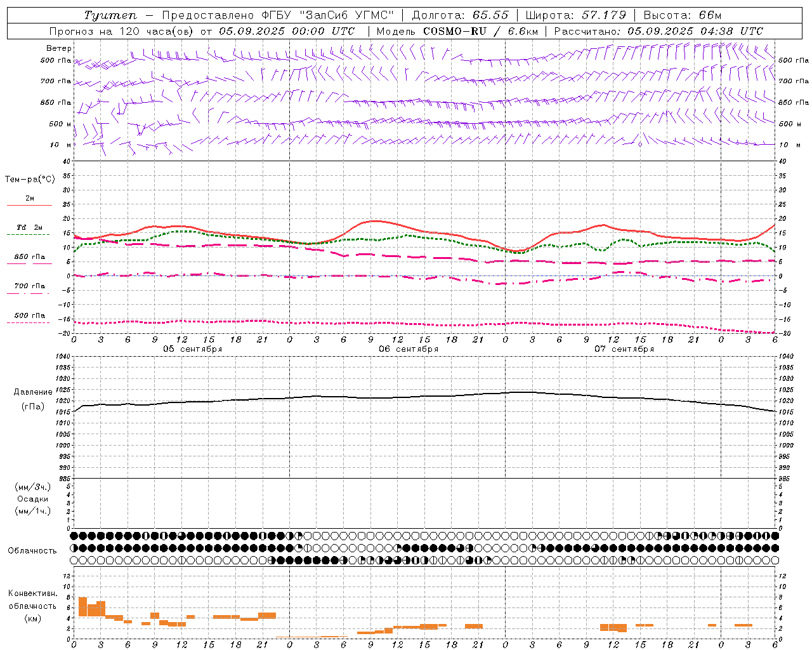This screenshot has width=812, height=650.
Task: Click the '700 гПа' temperature legend entry
Action: tap(29, 286)
